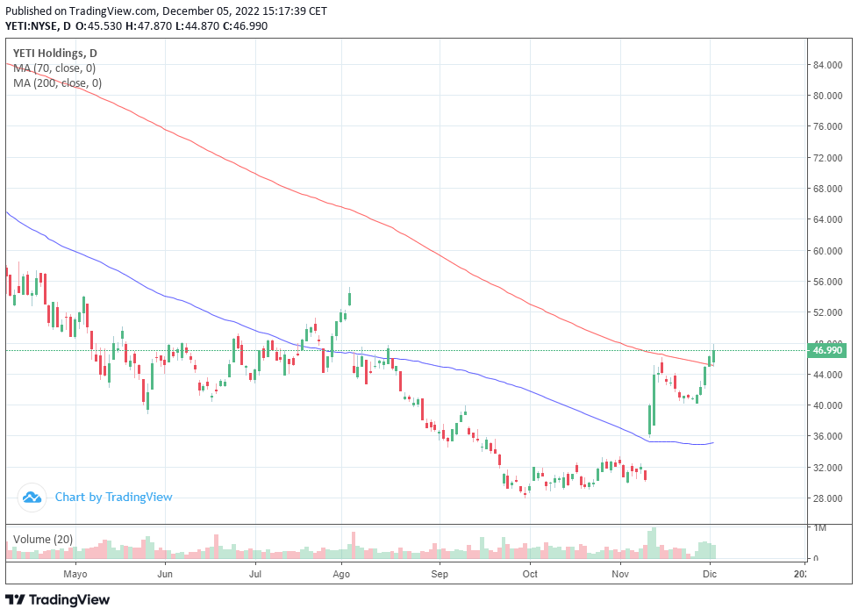Screen dimensions: 858x616
Task: Click the 'Published on TradingView.com' header line
Action: point(167,11)
